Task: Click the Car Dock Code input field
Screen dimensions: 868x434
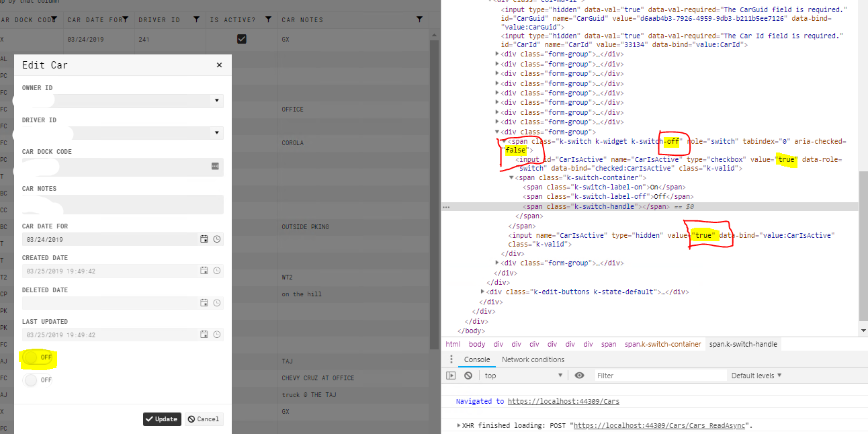Action: tap(116, 166)
